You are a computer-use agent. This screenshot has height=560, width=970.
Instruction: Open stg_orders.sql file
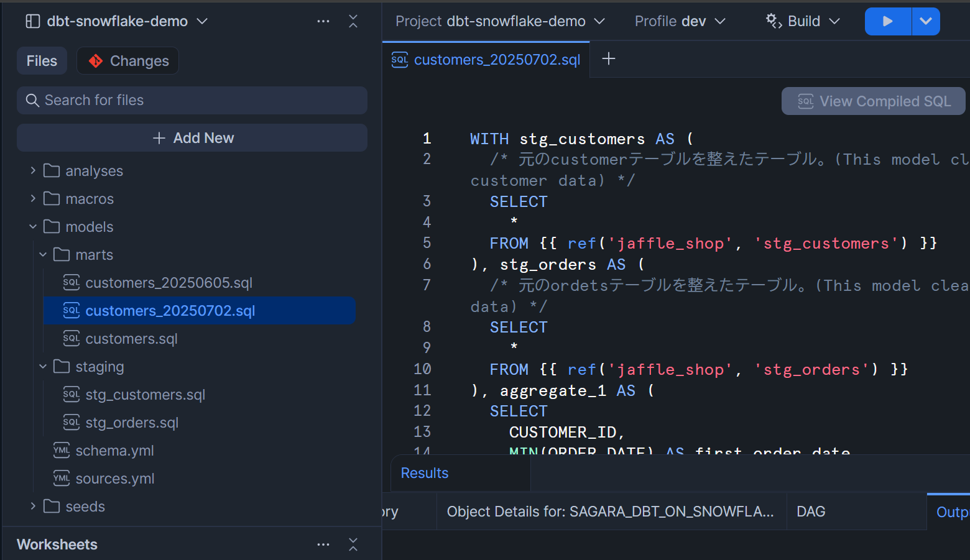[132, 423]
